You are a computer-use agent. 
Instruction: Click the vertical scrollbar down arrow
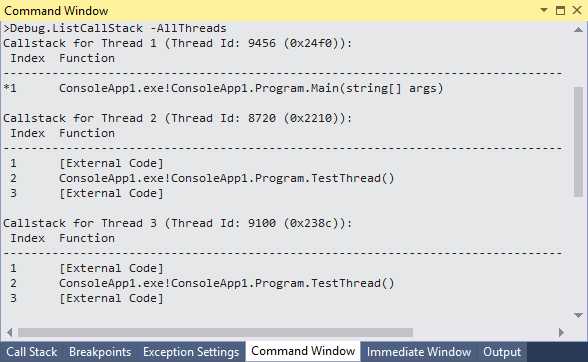[x=578, y=315]
